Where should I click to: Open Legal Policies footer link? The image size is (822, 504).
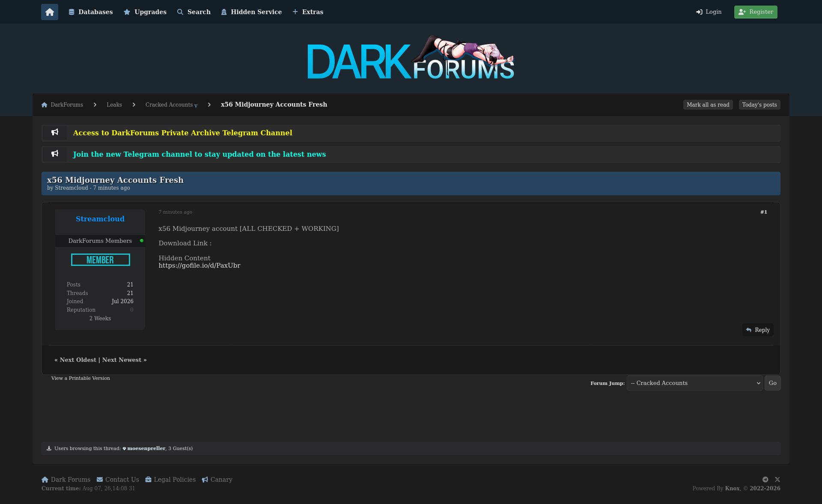coord(170,480)
